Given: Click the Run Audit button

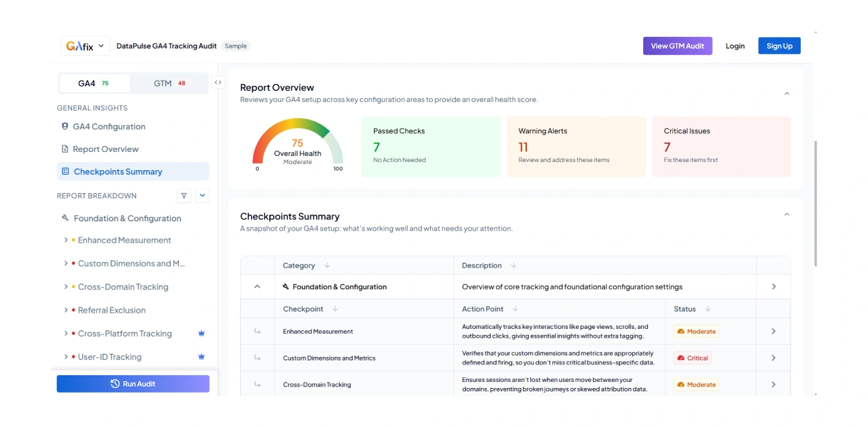Looking at the screenshot, I should (133, 384).
